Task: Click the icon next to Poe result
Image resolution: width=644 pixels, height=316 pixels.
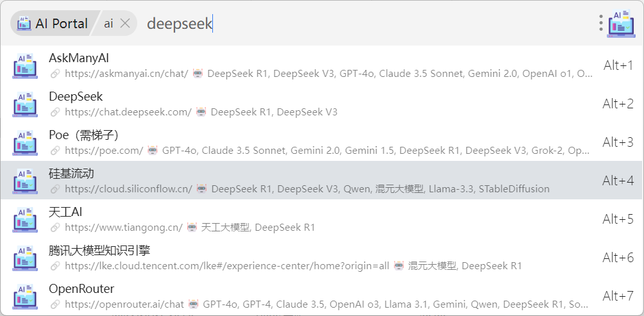Action: coord(25,142)
